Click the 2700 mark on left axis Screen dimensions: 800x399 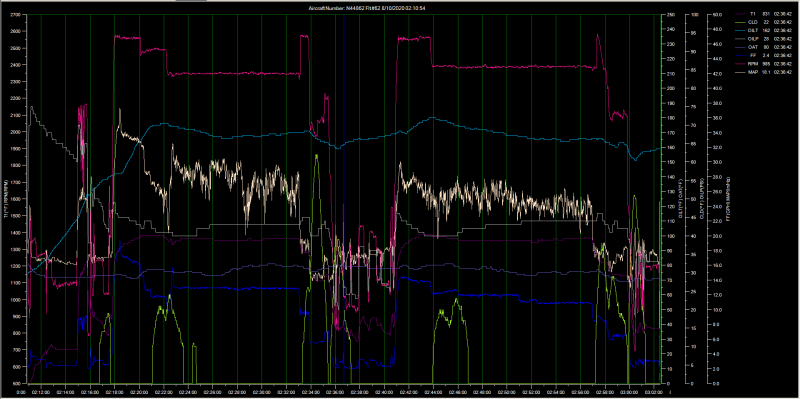pyautogui.click(x=15, y=15)
